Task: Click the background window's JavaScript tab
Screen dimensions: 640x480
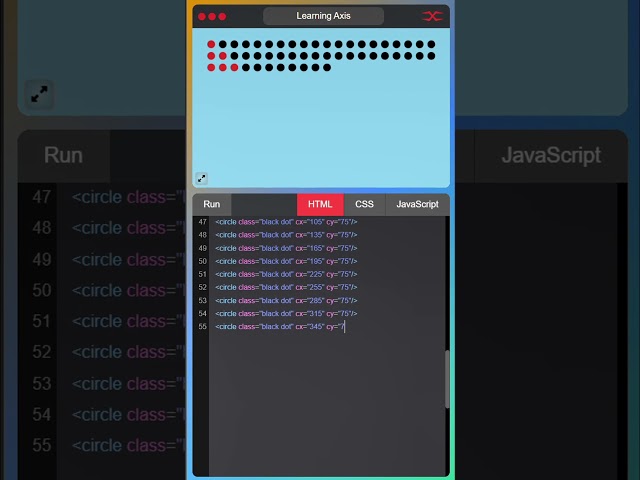Action: pos(551,155)
